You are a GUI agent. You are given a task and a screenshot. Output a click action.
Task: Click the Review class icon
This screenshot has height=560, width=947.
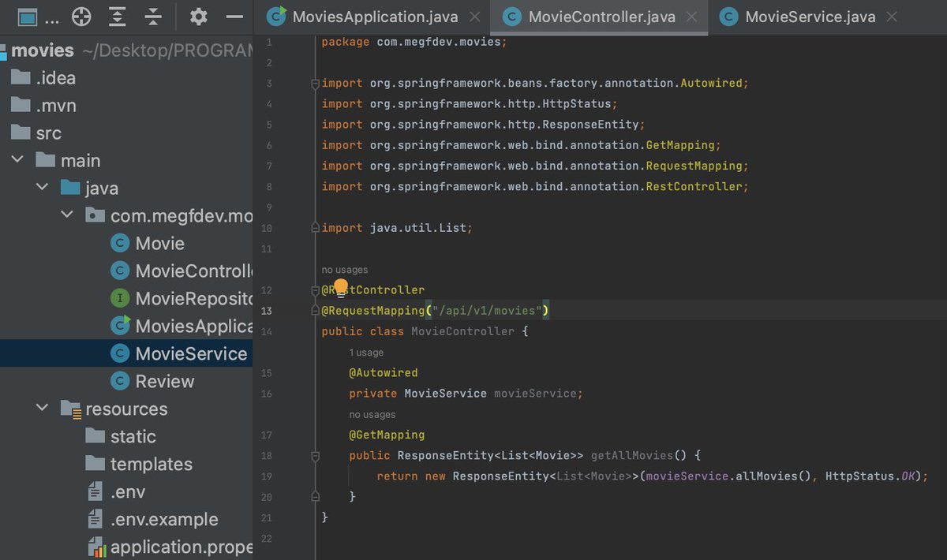[120, 381]
